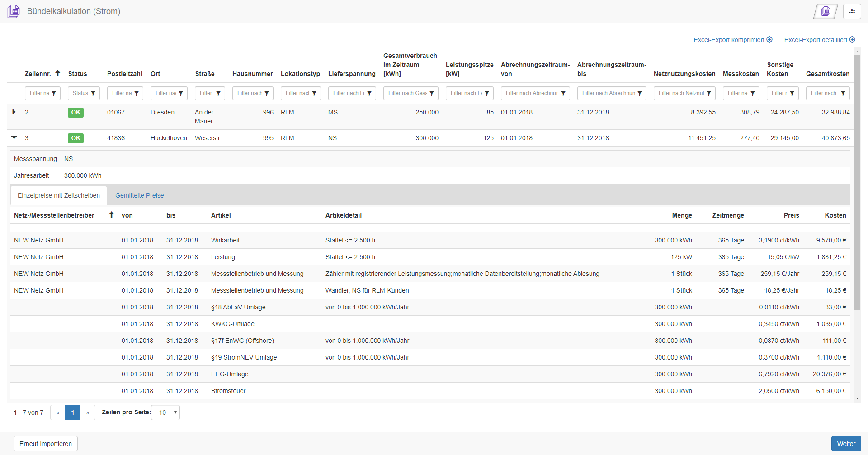Click the sort arrow next to Zeilennr.
The height and width of the screenshot is (455, 868).
click(58, 73)
